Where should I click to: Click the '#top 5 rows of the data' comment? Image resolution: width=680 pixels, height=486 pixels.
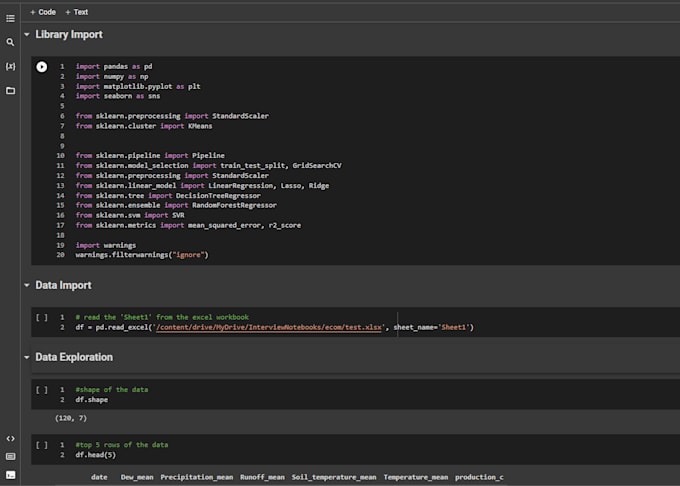click(122, 445)
